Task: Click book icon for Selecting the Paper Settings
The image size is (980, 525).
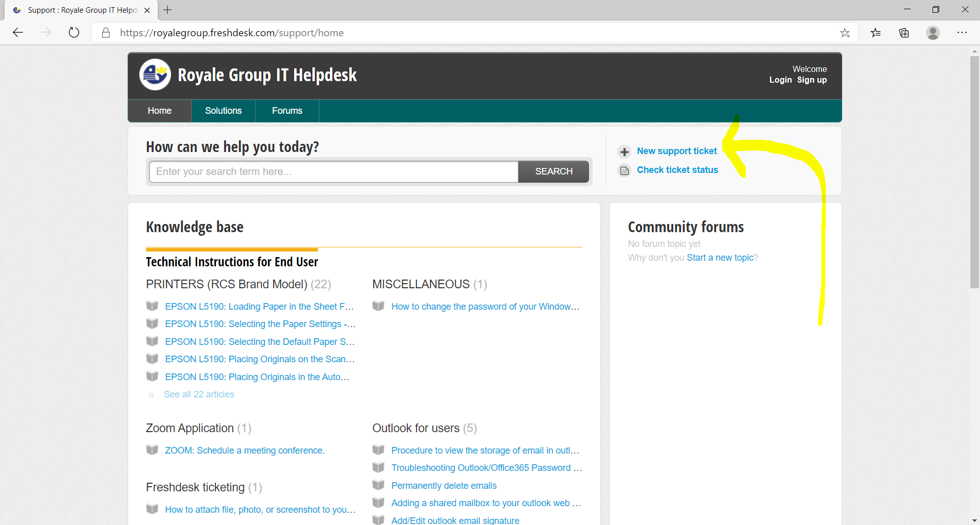Action: point(152,323)
